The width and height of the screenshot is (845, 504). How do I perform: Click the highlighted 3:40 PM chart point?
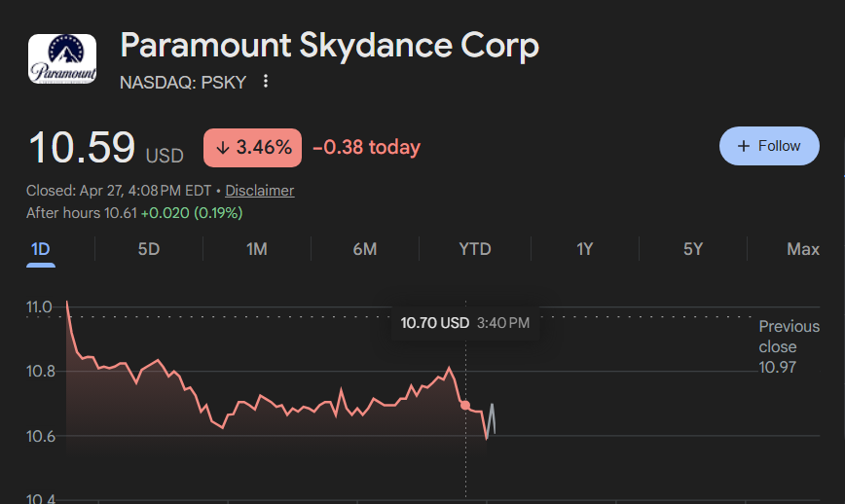(x=465, y=405)
